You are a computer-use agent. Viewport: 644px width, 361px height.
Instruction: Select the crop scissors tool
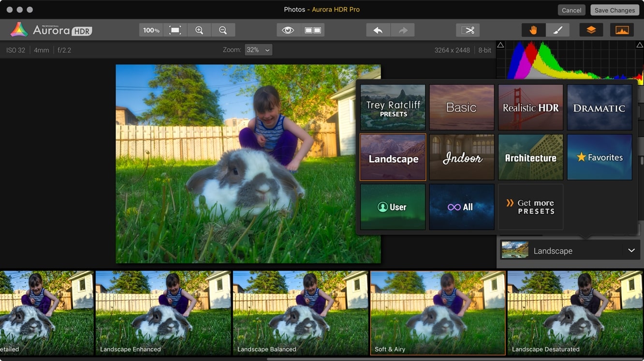tap(468, 30)
